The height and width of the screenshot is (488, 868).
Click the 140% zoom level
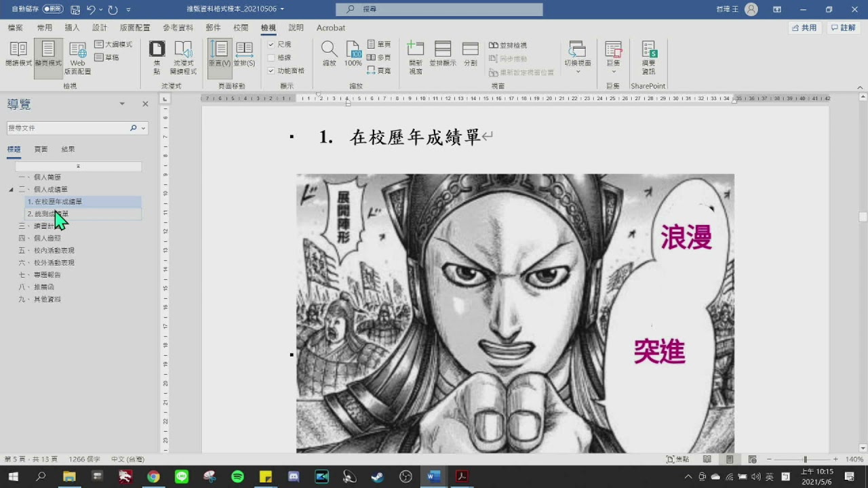tap(854, 459)
